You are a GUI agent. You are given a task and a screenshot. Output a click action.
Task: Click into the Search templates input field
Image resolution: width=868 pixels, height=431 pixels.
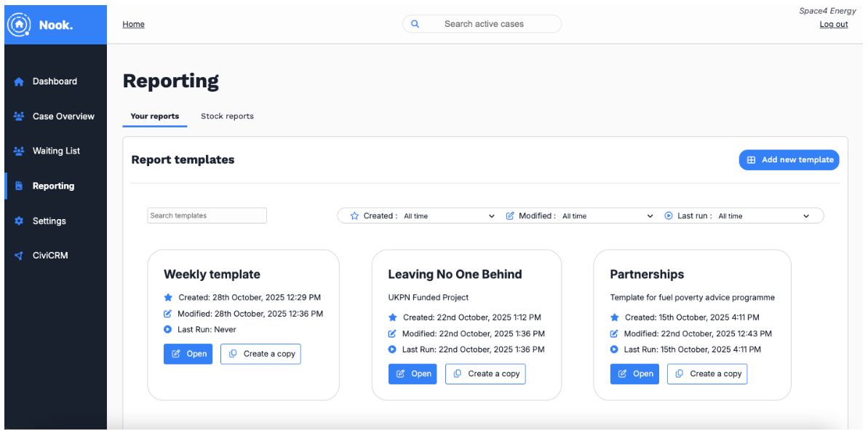click(207, 215)
